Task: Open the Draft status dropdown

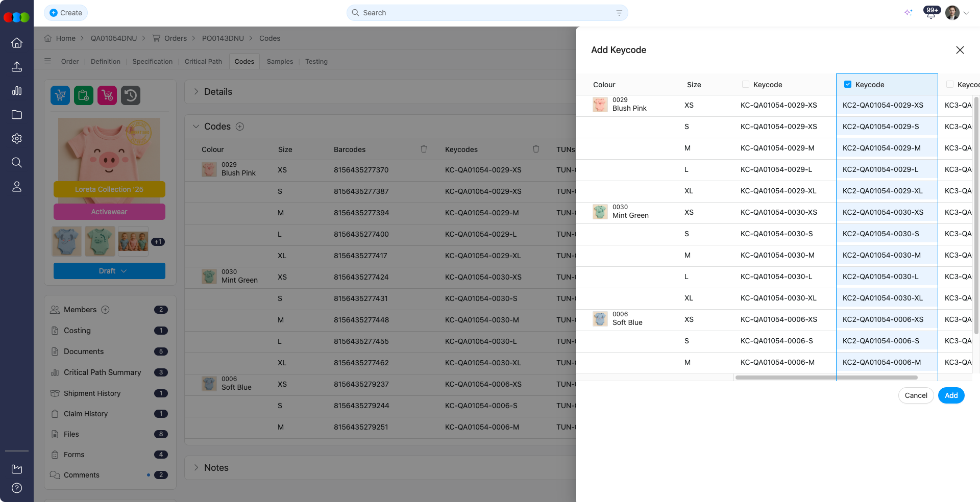Action: [109, 271]
